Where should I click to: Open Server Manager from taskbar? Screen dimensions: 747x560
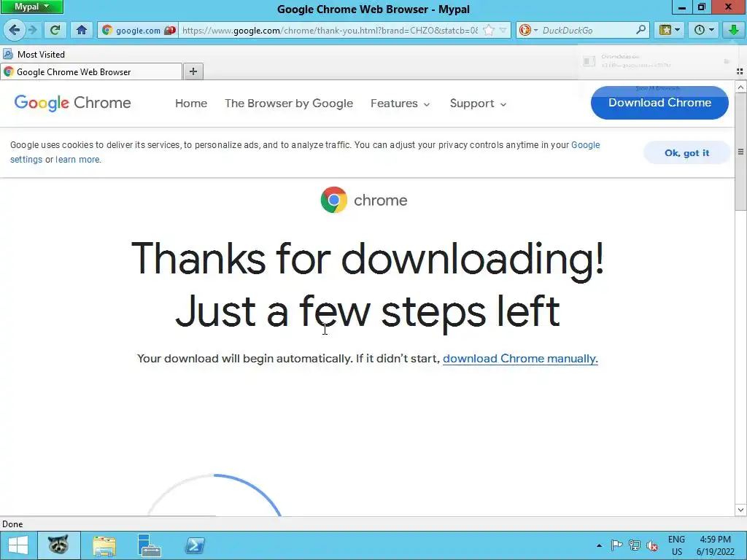149,545
